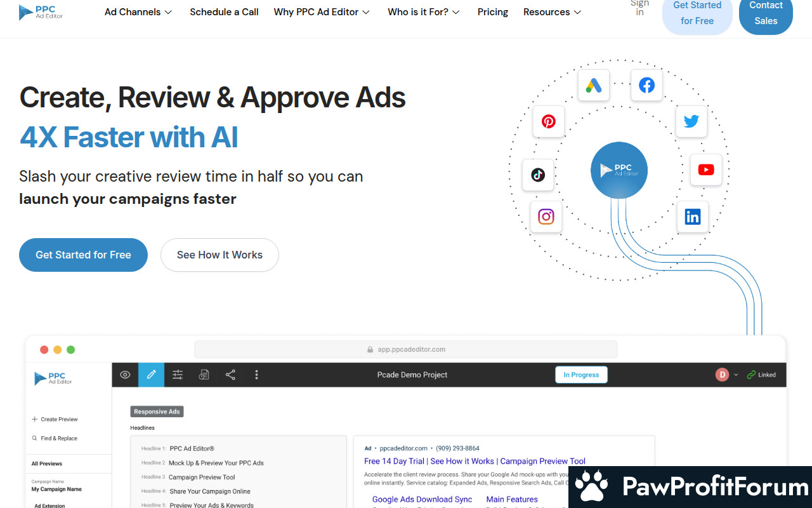Open the share icon in dark toolbar
The width and height of the screenshot is (812, 508).
230,375
